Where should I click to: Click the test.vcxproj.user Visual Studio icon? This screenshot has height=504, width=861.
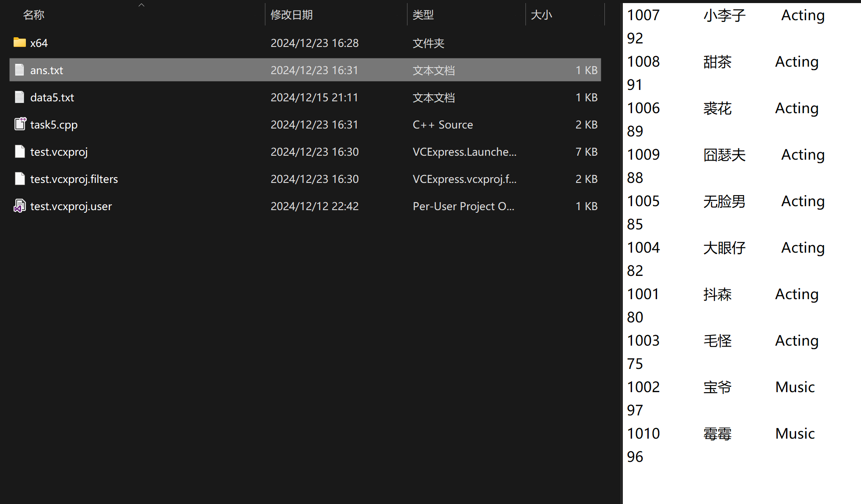pyautogui.click(x=19, y=206)
